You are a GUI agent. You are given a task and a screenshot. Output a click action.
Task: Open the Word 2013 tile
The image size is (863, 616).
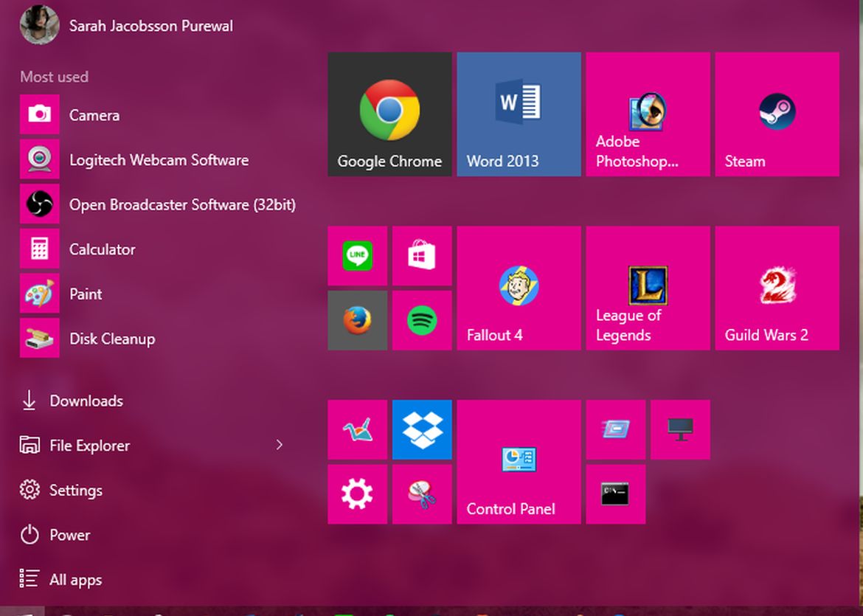(519, 114)
